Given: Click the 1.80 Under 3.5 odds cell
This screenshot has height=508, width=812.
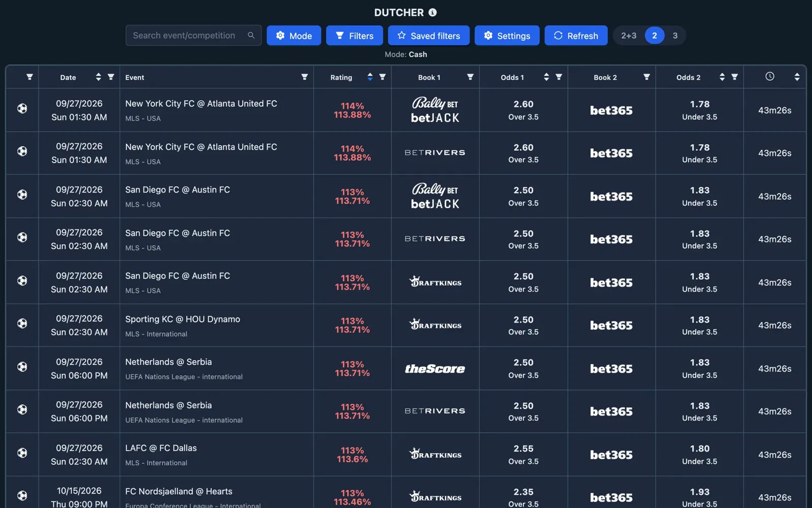Looking at the screenshot, I should (x=699, y=455).
